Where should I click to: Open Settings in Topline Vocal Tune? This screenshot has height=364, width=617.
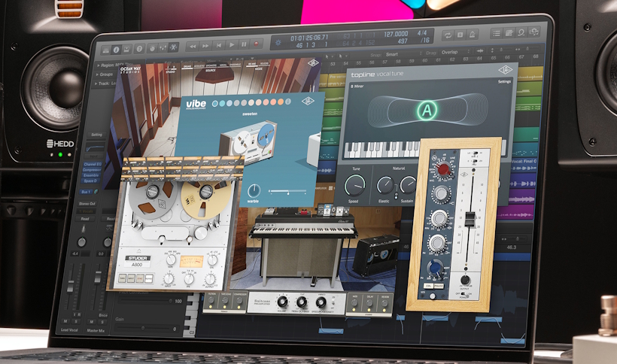point(504,82)
